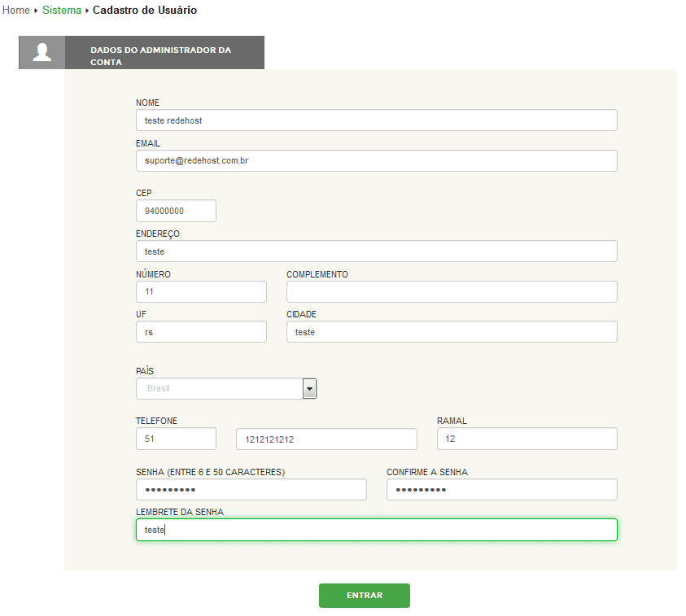The image size is (686, 616).
Task: Focus the telephone number field
Action: pyautogui.click(x=326, y=439)
